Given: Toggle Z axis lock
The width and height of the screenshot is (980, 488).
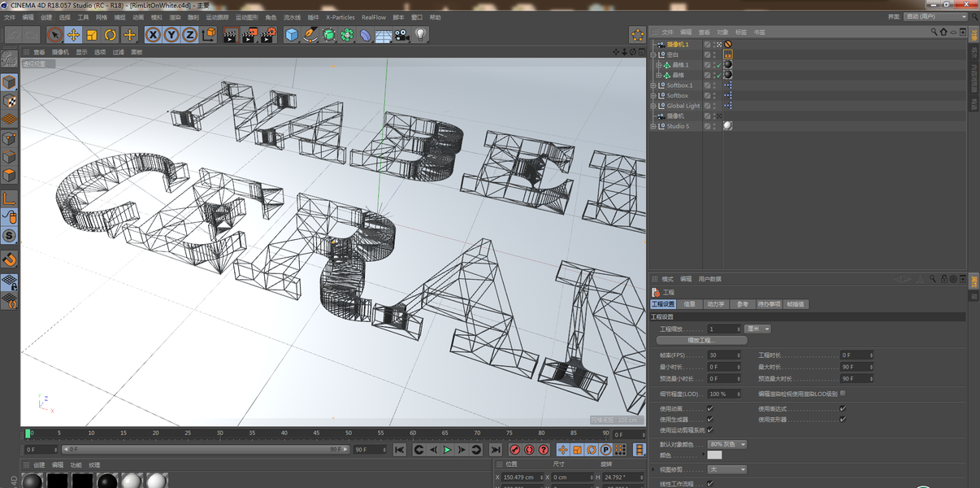Looking at the screenshot, I should click(189, 35).
